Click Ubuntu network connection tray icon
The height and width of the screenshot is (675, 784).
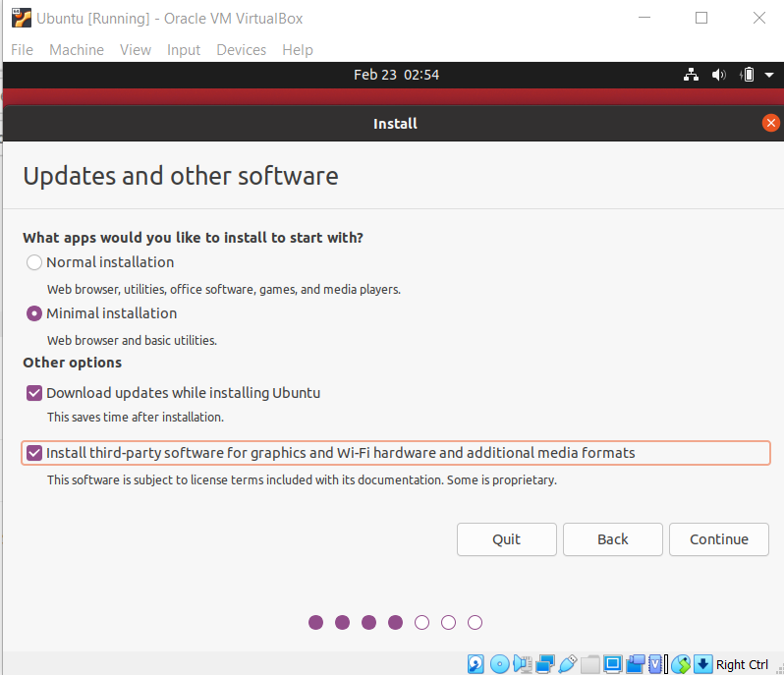coord(691,75)
